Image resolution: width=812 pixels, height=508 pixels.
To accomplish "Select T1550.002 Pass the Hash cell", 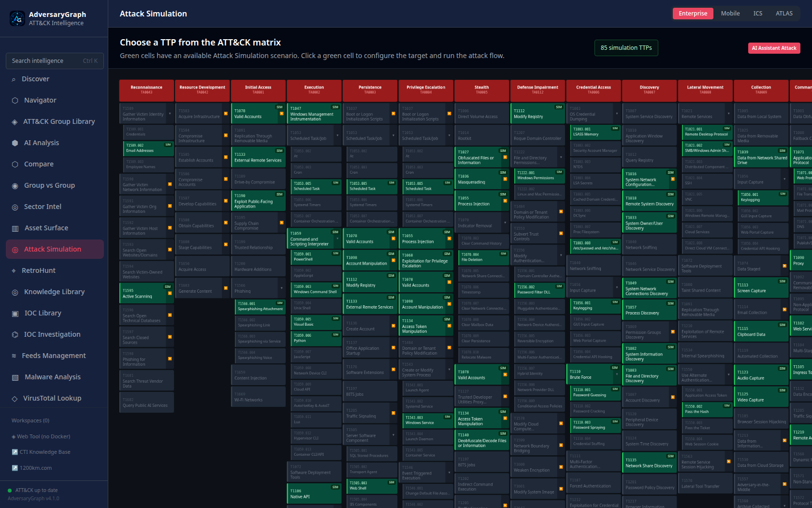I will pyautogui.click(x=707, y=409).
